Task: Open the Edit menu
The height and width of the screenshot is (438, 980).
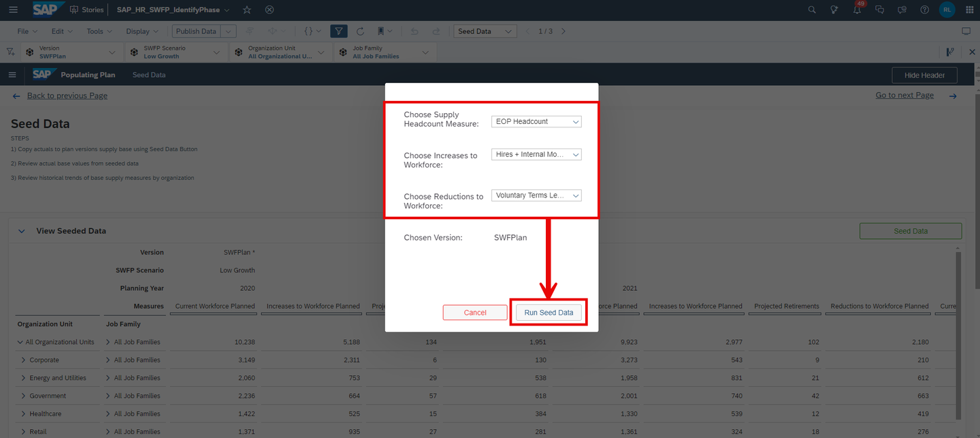Action: click(62, 31)
